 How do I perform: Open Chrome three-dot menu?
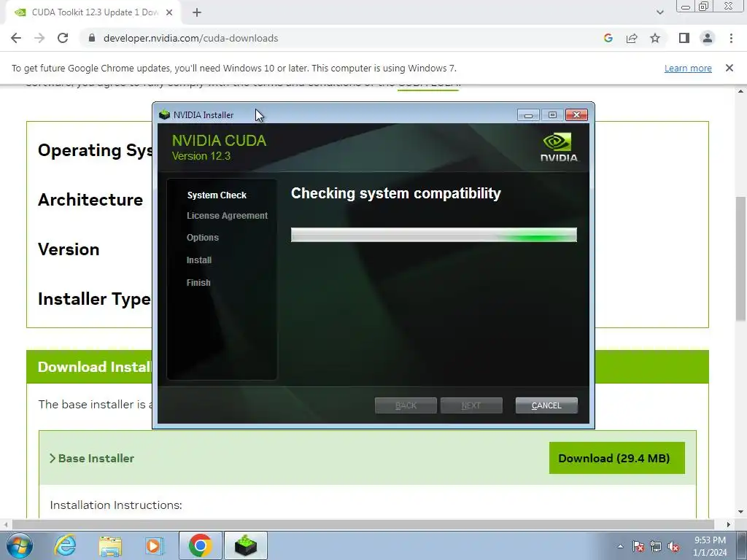pos(731,38)
